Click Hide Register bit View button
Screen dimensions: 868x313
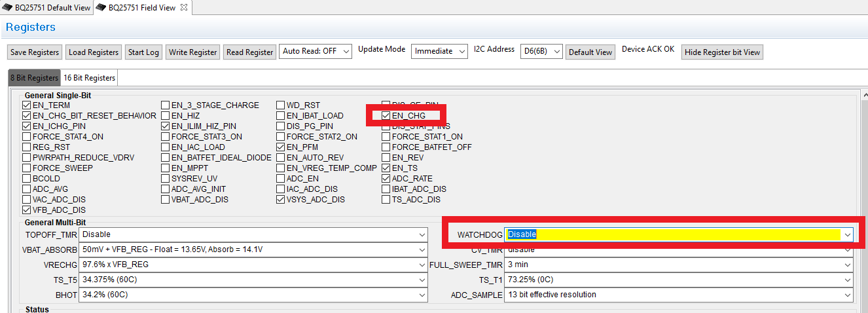pyautogui.click(x=722, y=52)
